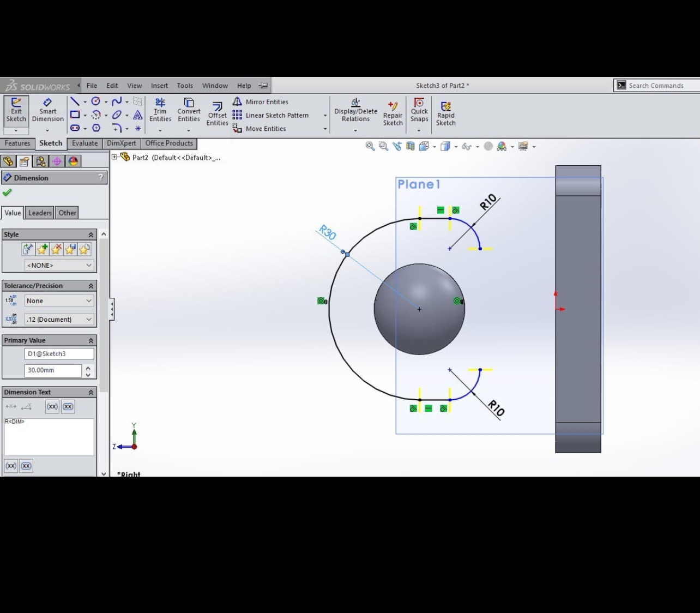Start the Rapid Sketch tool
The width and height of the screenshot is (700, 613).
tap(445, 113)
